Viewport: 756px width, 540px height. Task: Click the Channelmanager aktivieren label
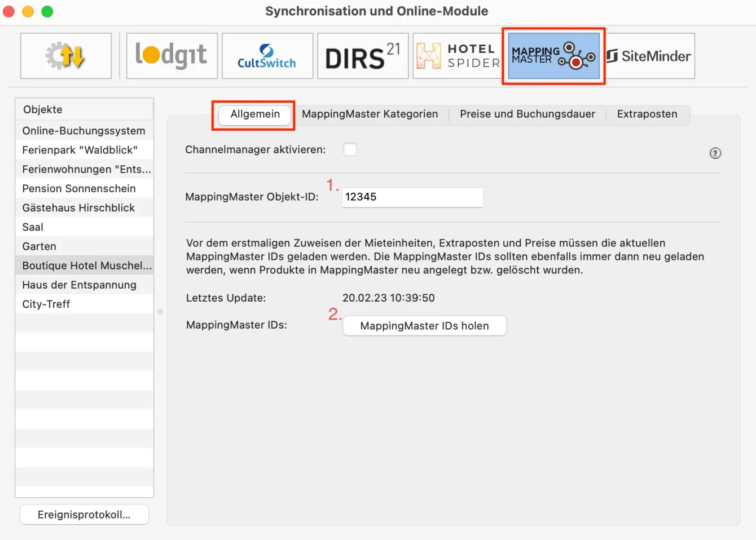coord(256,150)
